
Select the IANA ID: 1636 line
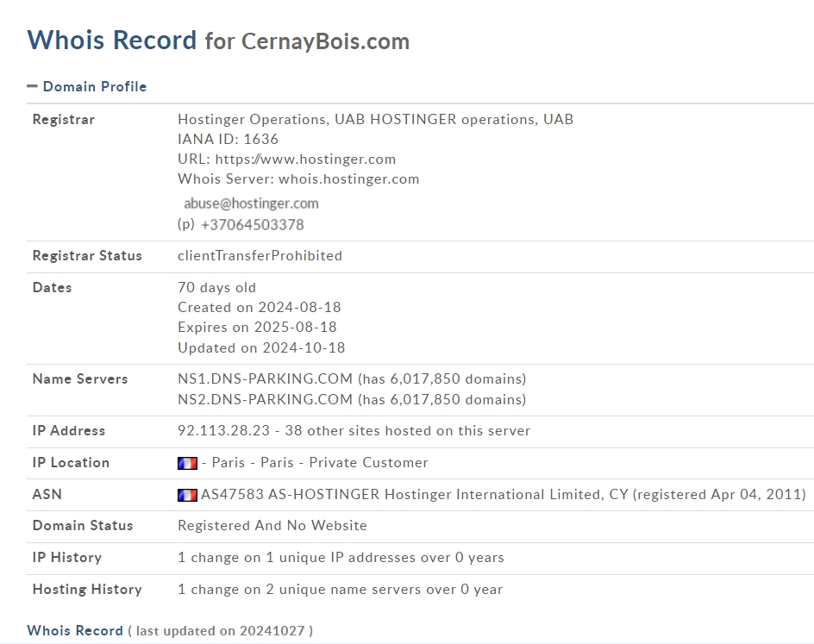pos(228,139)
